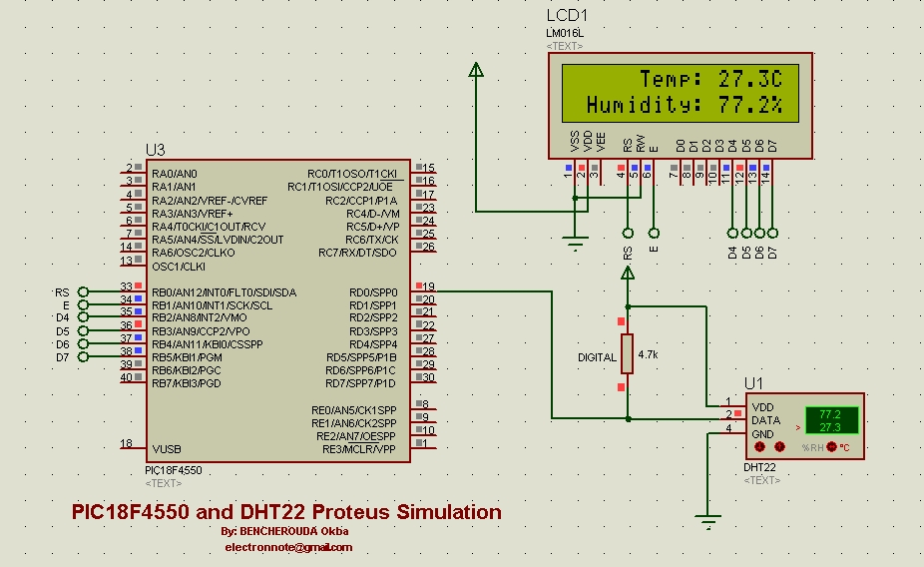Click the RB0/AN12/INT0/FLT0/SDI/SDA pin label
The width and height of the screenshot is (924, 567).
pyautogui.click(x=224, y=292)
